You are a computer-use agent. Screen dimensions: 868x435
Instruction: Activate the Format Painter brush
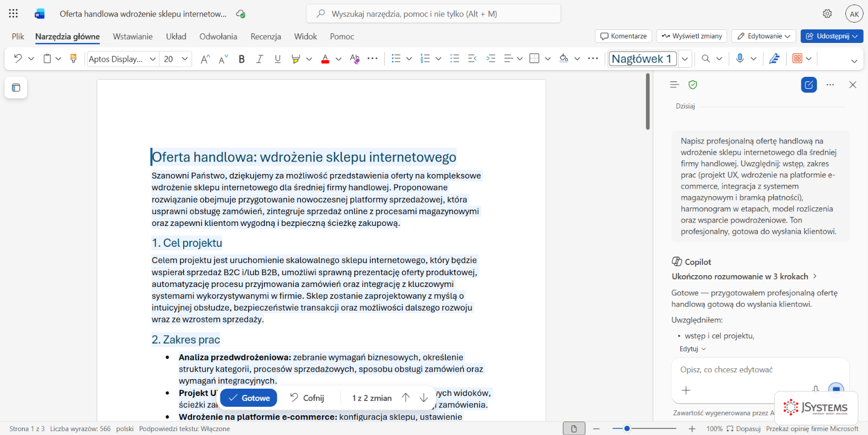[73, 58]
